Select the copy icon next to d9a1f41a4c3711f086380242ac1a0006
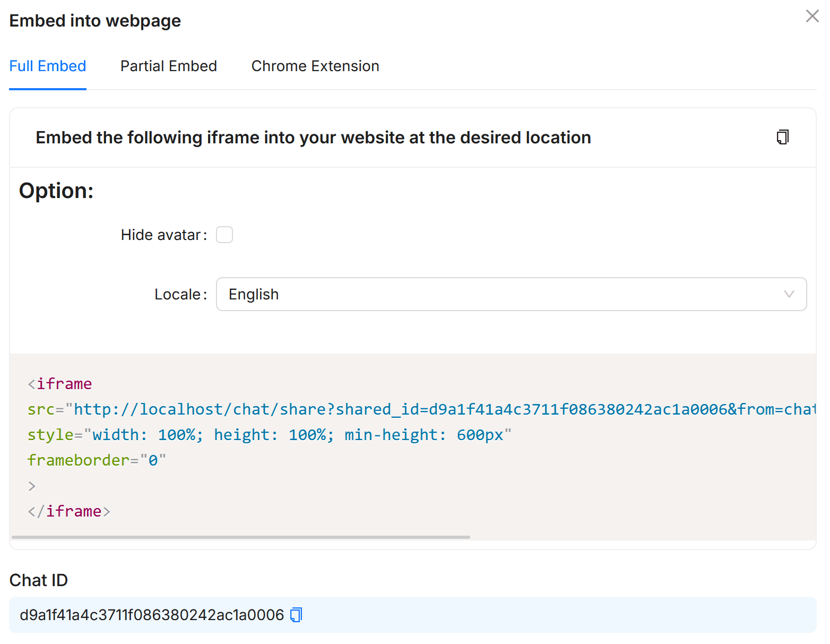The image size is (830, 644). coord(296,614)
